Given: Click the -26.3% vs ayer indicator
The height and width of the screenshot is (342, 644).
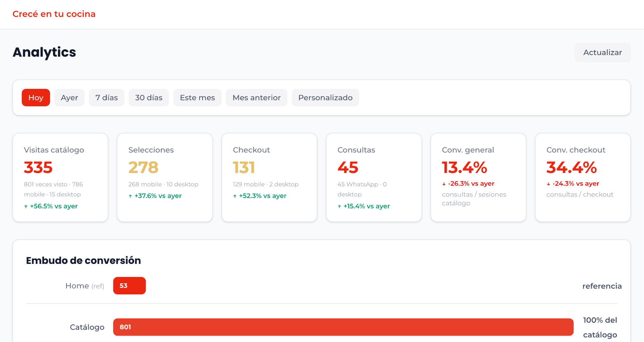Looking at the screenshot, I should click(468, 184).
